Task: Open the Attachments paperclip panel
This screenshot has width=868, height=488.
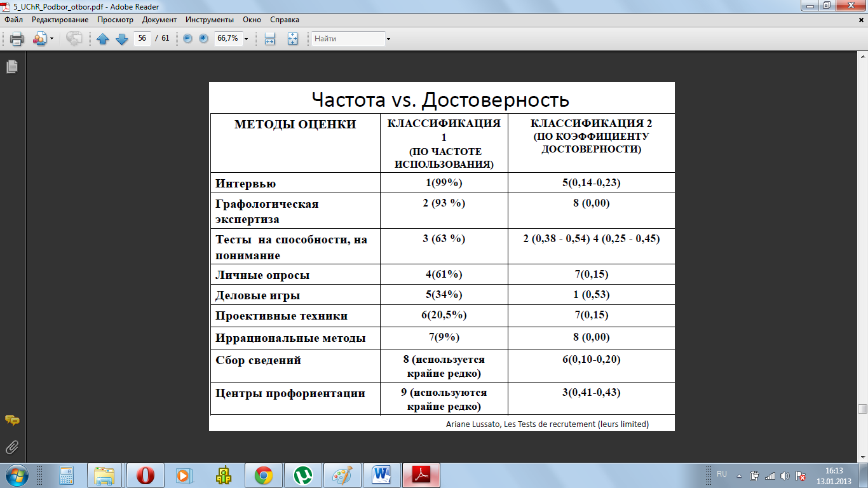Action: click(x=11, y=447)
